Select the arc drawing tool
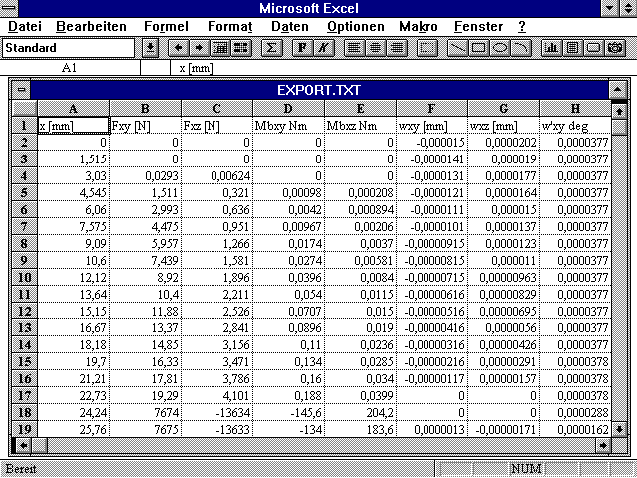The height and width of the screenshot is (478, 637). (x=521, y=48)
